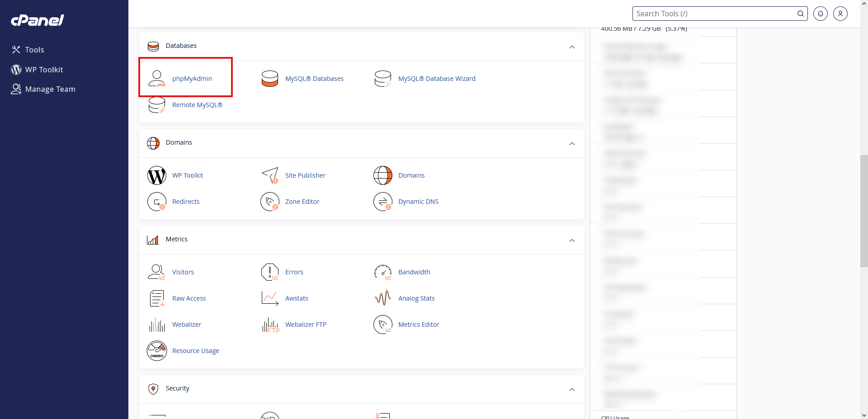Click the Raw Access icon
This screenshot has width=868, height=419.
coord(157,298)
